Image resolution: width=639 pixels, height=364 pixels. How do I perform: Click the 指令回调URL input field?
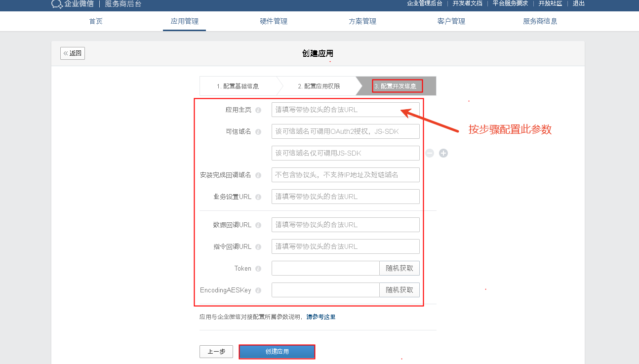pos(345,246)
